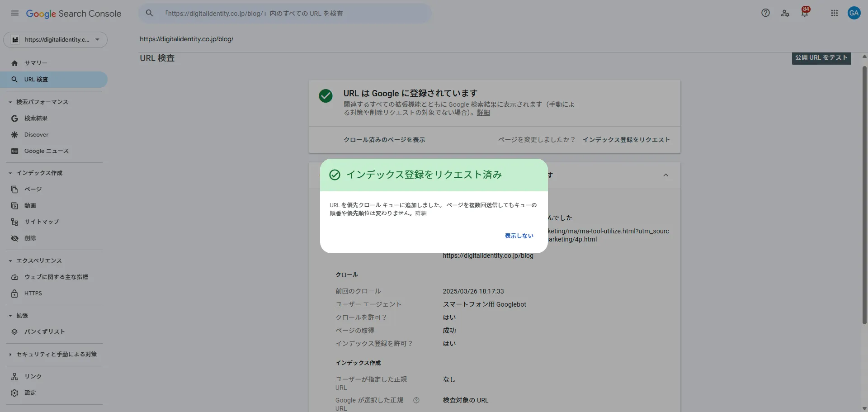This screenshot has width=868, height=412.
Task: Collapse the エクスペリエンス section
Action: tap(10, 261)
